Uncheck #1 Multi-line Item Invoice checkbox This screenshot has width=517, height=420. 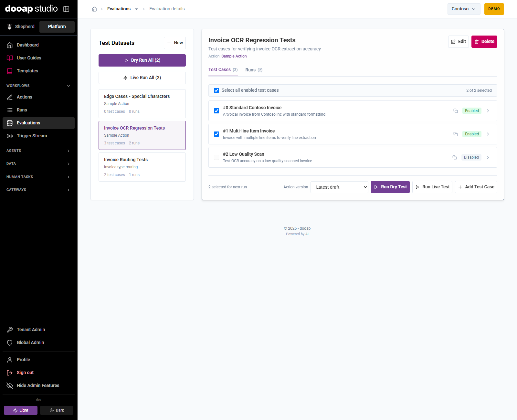click(x=216, y=134)
